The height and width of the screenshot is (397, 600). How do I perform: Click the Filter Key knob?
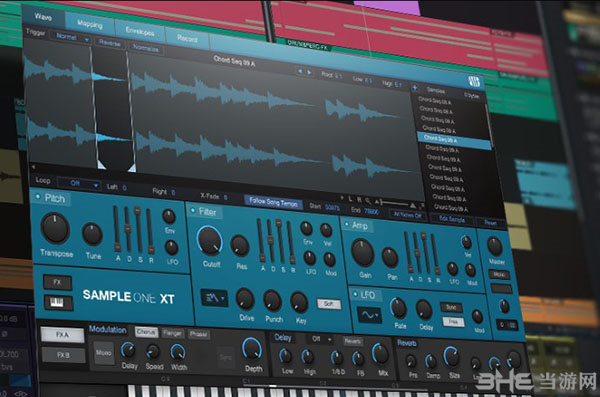click(x=299, y=302)
